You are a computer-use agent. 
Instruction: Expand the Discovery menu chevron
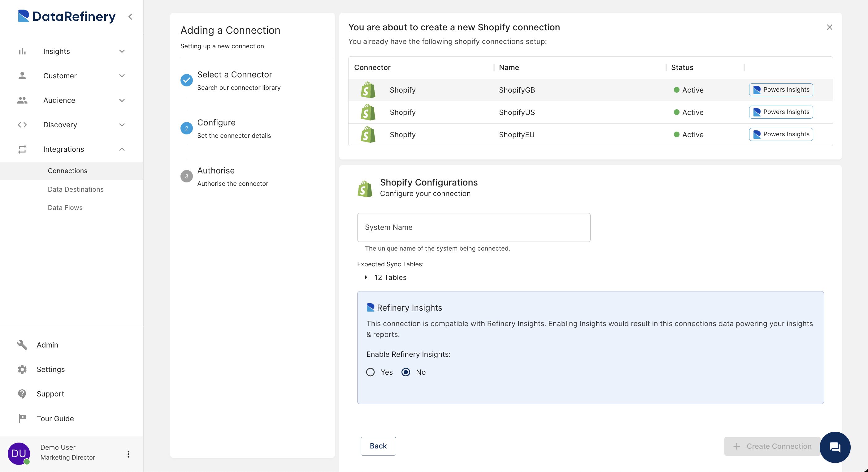[x=122, y=125]
